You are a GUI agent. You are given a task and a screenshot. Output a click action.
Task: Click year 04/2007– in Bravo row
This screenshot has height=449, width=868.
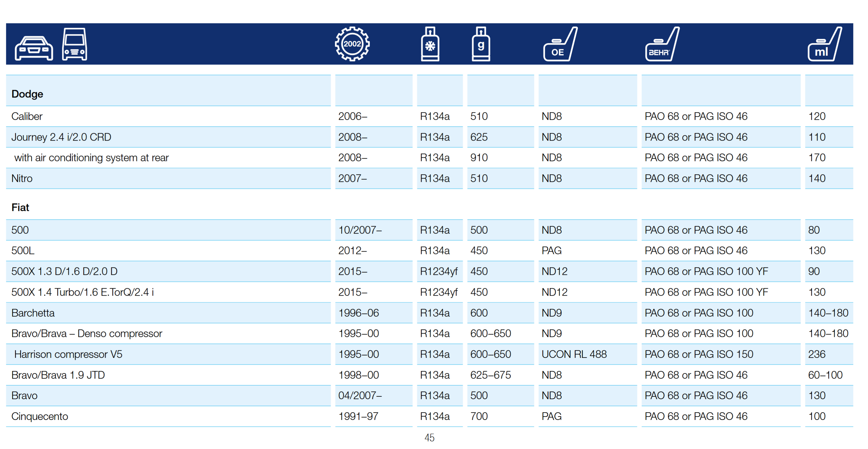coord(360,395)
